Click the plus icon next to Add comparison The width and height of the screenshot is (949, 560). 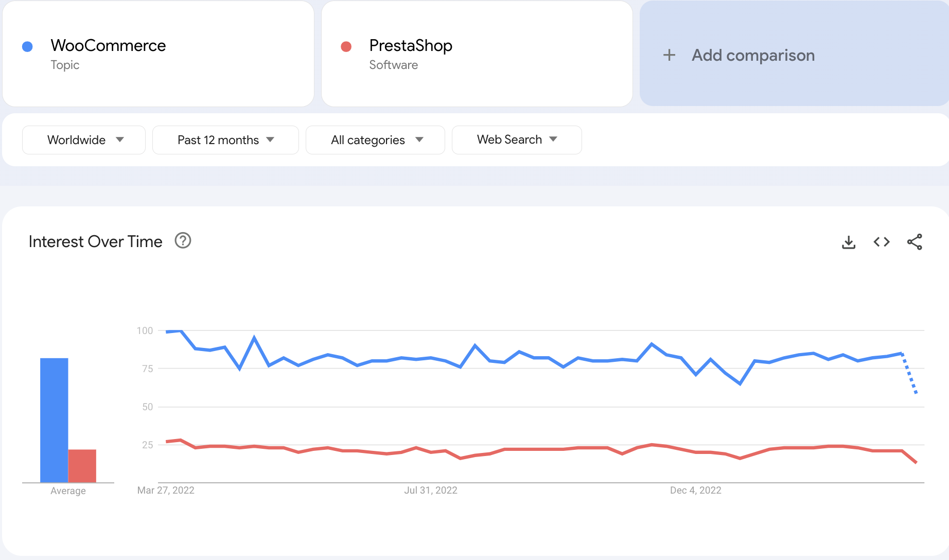point(670,55)
